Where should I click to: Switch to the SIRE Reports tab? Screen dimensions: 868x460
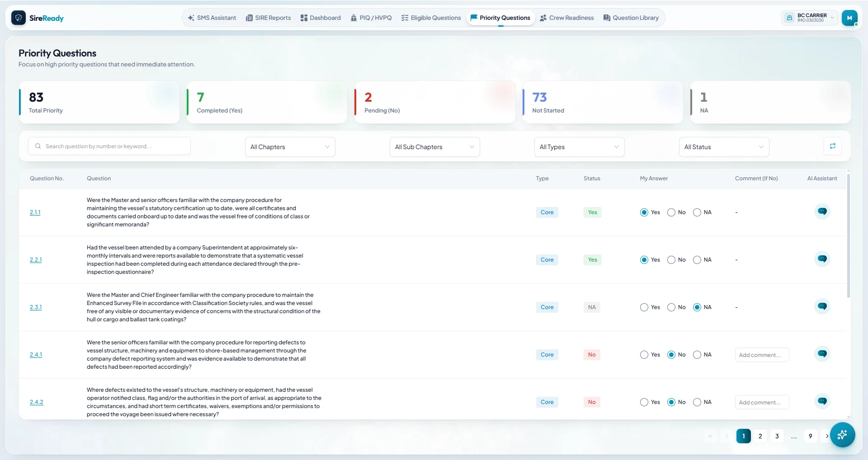pyautogui.click(x=269, y=18)
